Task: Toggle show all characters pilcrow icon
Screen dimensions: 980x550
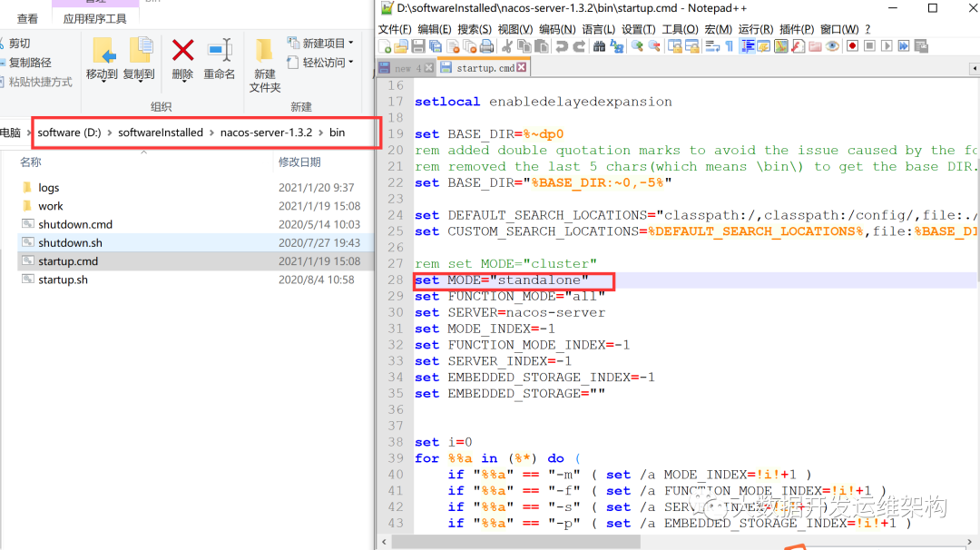Action: pyautogui.click(x=729, y=46)
